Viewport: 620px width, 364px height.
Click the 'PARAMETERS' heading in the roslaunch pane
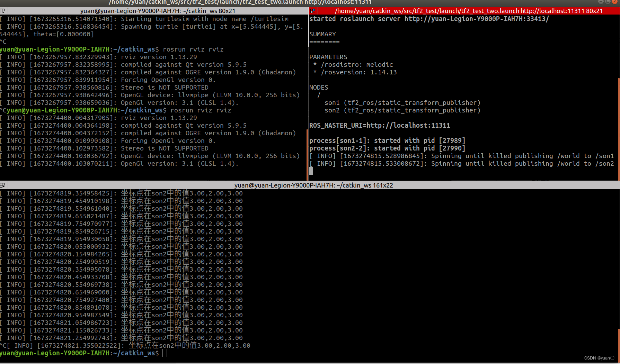pos(328,57)
